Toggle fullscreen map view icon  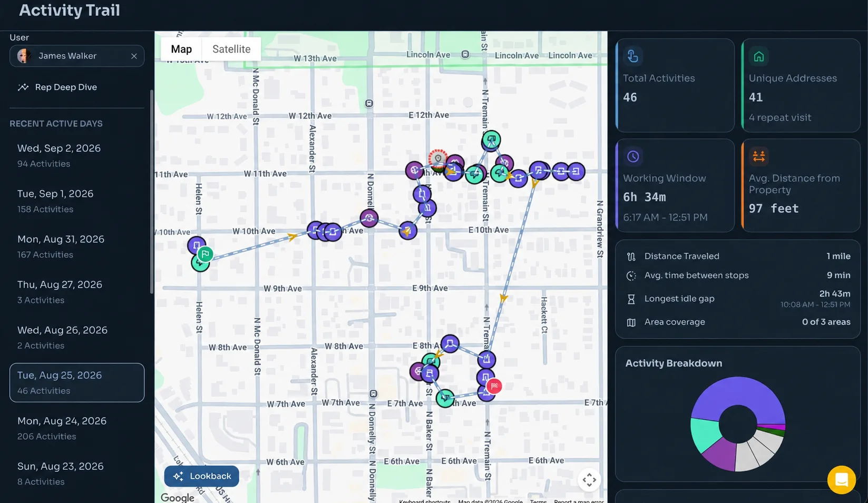click(589, 480)
